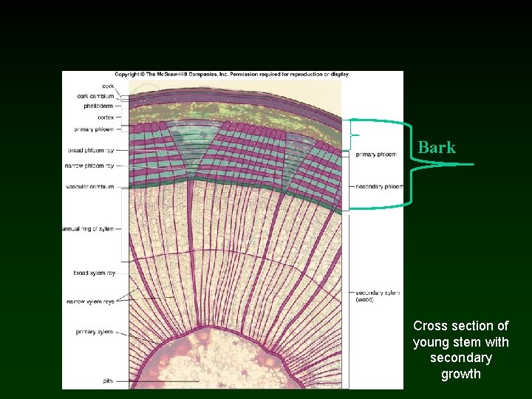Select the "pith" label

click(108, 381)
